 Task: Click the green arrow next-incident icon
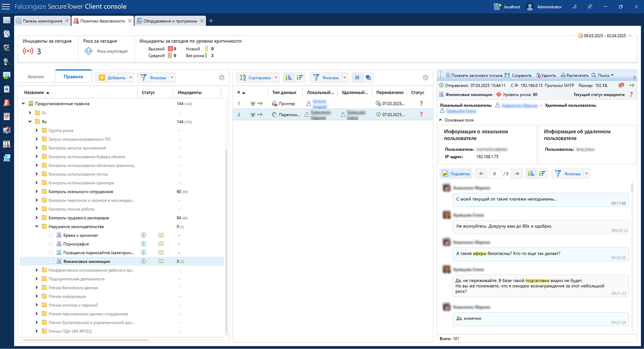(632, 85)
